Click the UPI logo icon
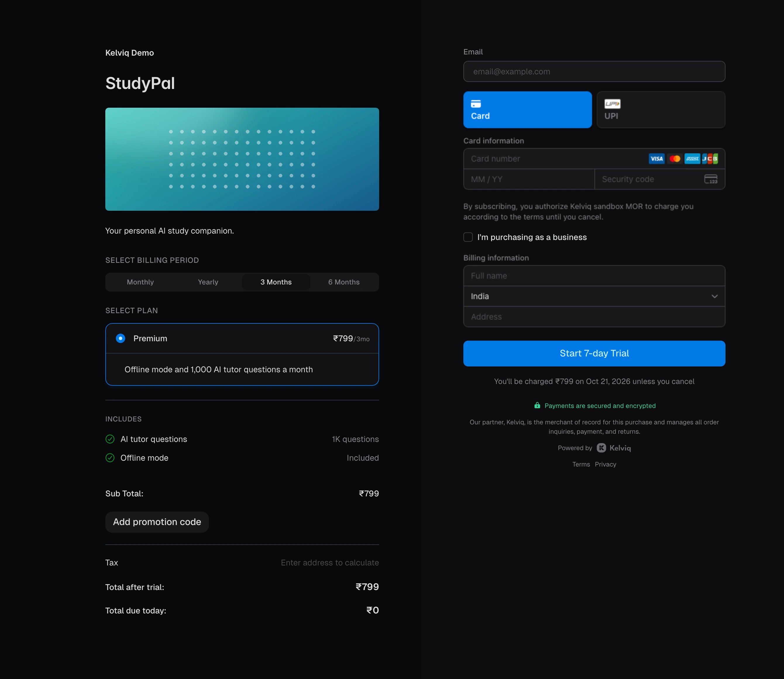 tap(613, 104)
